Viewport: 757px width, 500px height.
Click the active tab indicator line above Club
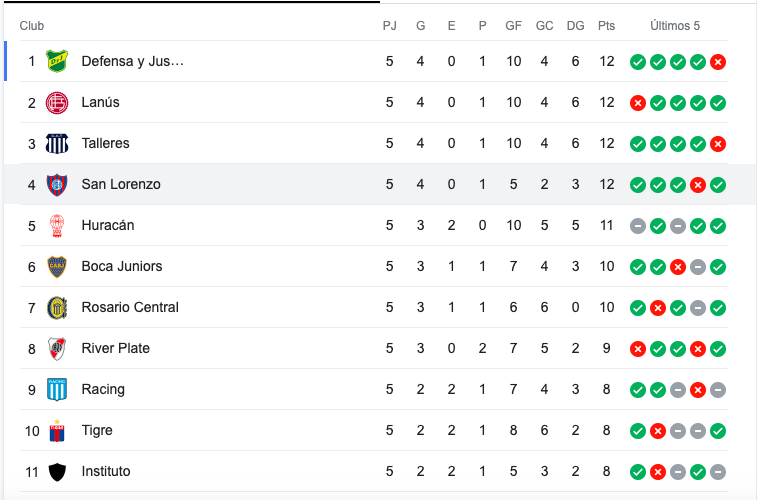(192, 2)
